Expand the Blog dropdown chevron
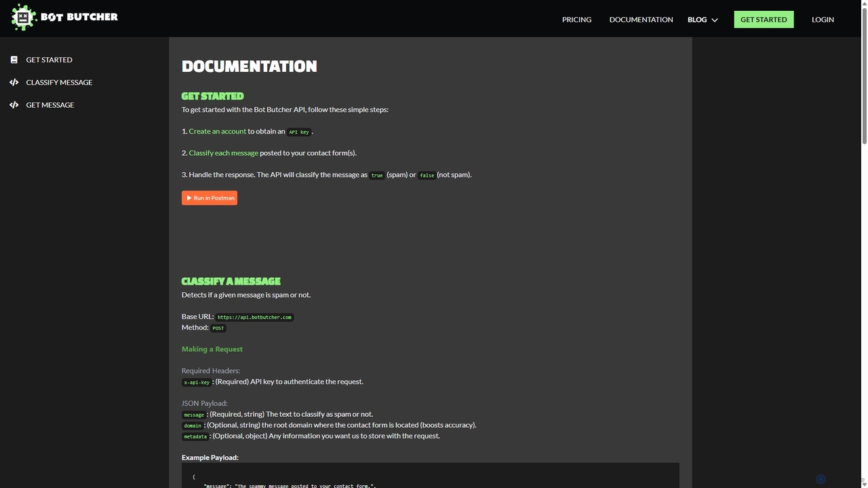This screenshot has height=488, width=868. coord(715,20)
